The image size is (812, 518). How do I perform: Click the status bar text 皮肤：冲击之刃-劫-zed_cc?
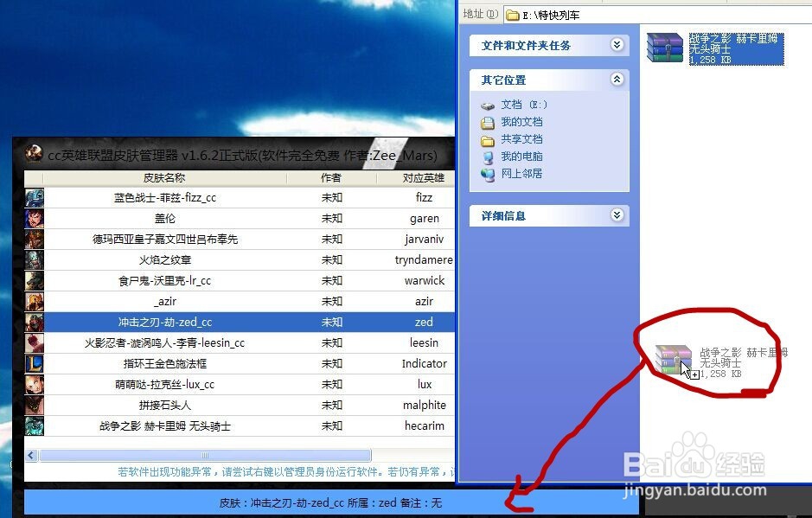(282, 503)
